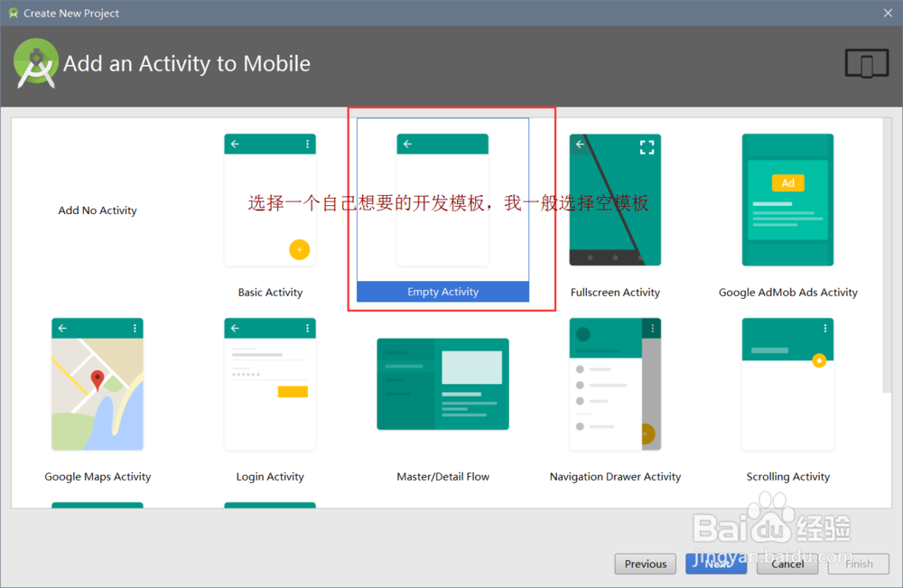Pick the Google AdMob Ads Activity thumbnail
Image resolution: width=903 pixels, height=588 pixels.
pos(787,200)
